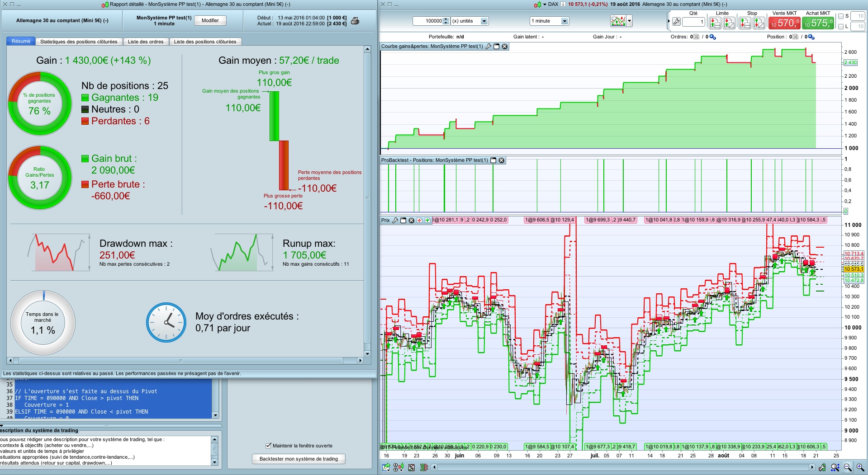Click the Modifier button
The width and height of the screenshot is (868, 475).
pos(210,20)
